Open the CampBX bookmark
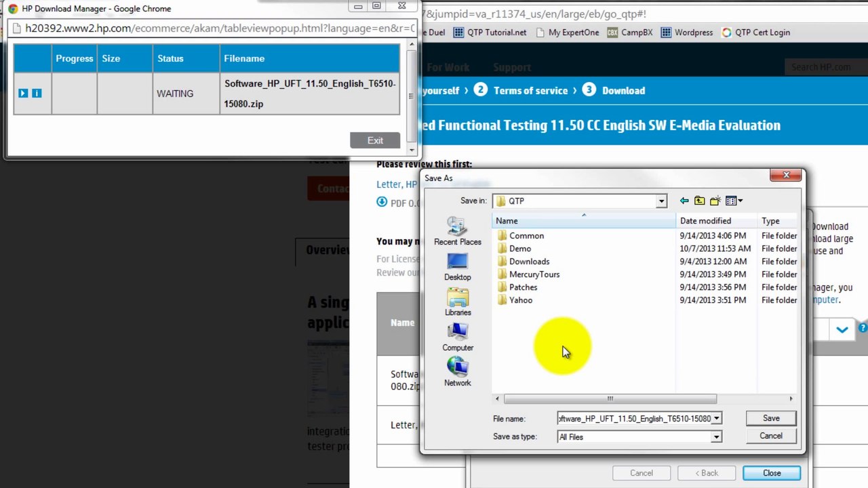This screenshot has width=868, height=488. pos(630,33)
